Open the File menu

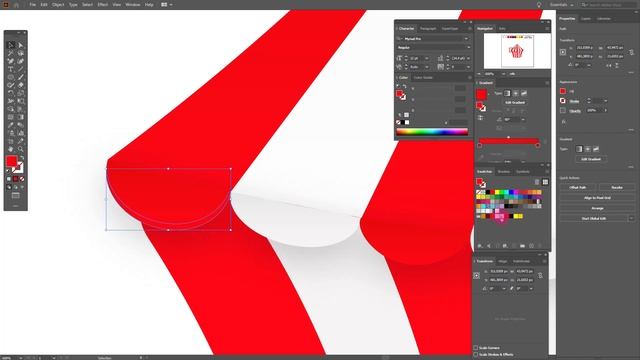32,4
